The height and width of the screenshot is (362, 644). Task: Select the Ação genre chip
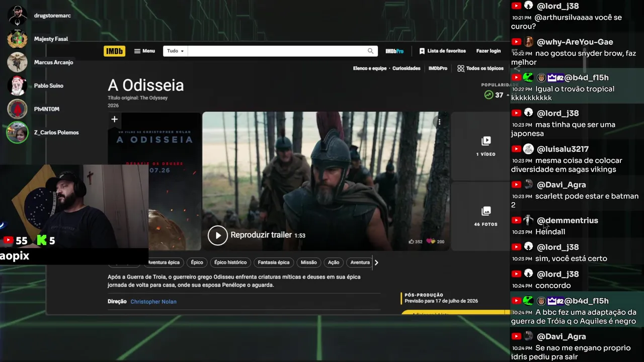pyautogui.click(x=334, y=262)
